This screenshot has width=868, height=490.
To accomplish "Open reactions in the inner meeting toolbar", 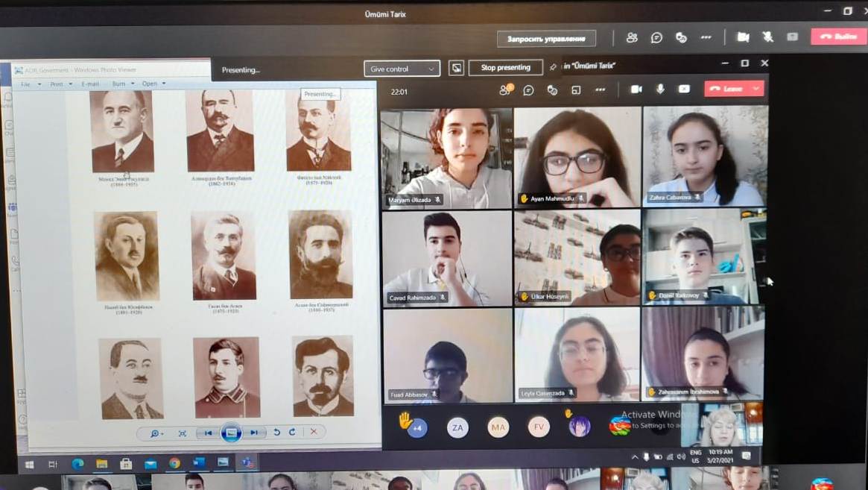I will pyautogui.click(x=552, y=89).
